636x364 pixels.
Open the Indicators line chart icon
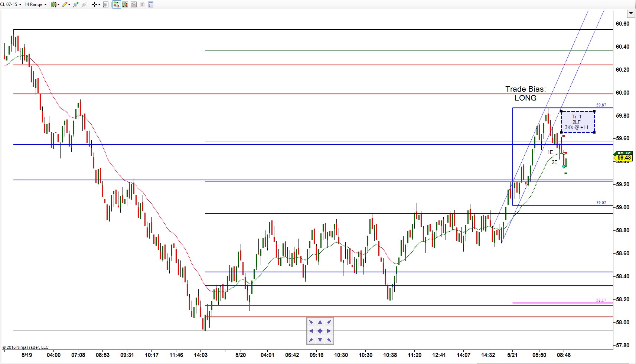[x=134, y=4]
